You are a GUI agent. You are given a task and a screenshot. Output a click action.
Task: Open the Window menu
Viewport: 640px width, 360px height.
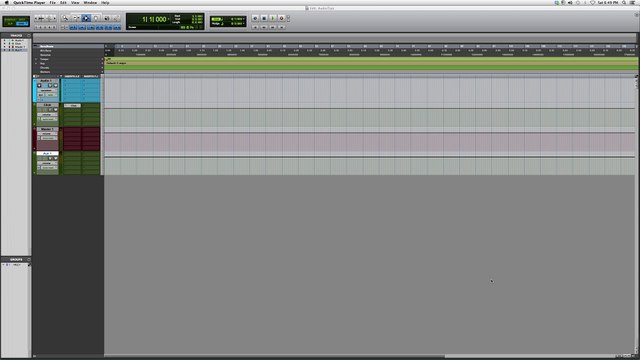(90, 2)
